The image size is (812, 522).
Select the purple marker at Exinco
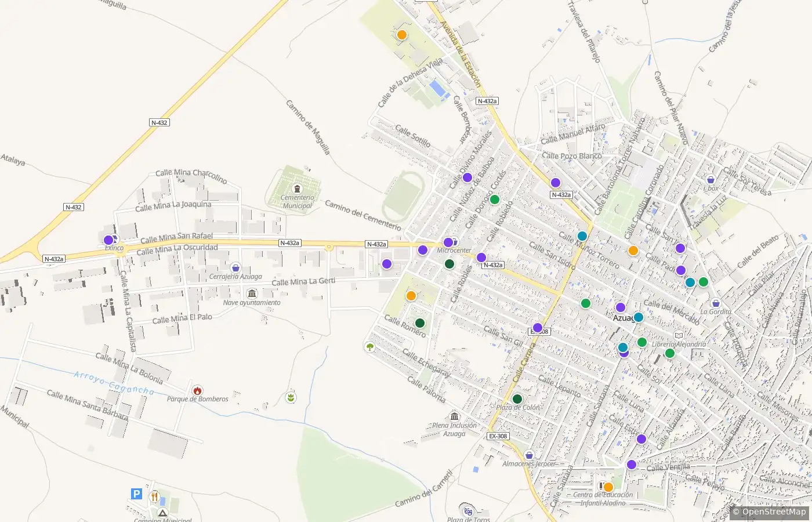pos(108,240)
